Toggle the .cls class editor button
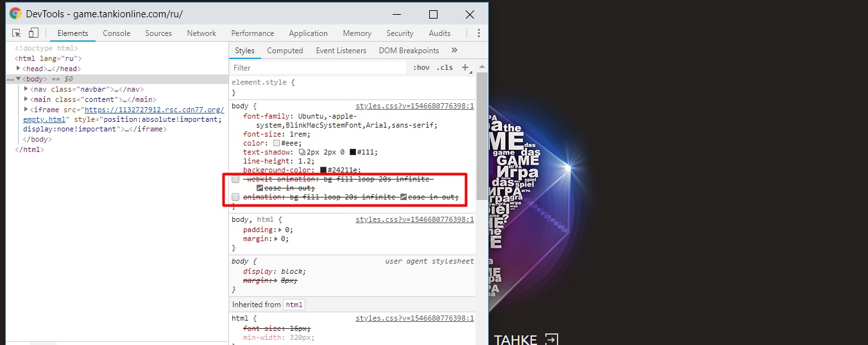The height and width of the screenshot is (345, 868). point(445,67)
